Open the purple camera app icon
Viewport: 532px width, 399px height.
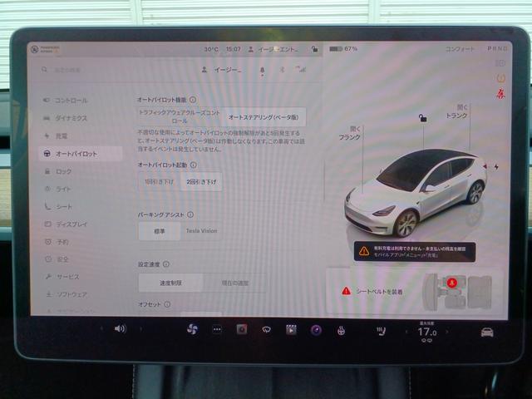pyautogui.click(x=316, y=330)
